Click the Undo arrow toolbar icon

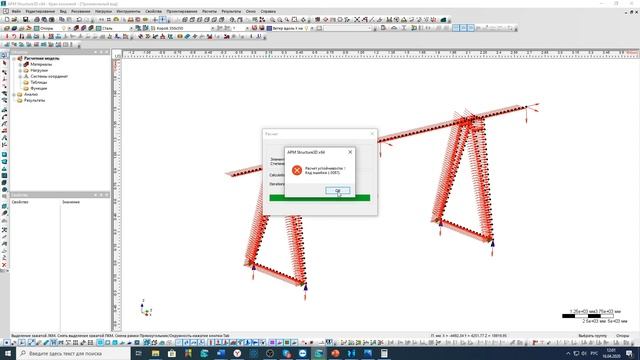[79, 20]
